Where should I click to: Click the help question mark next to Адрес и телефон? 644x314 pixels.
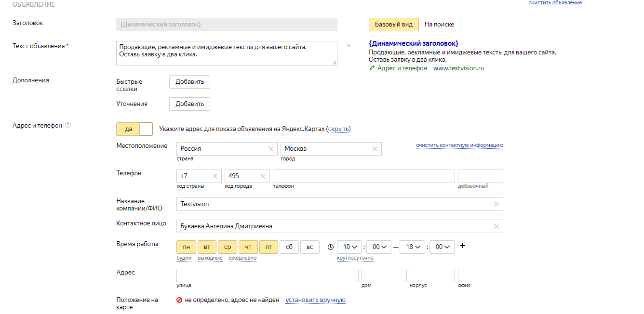pyautogui.click(x=68, y=125)
